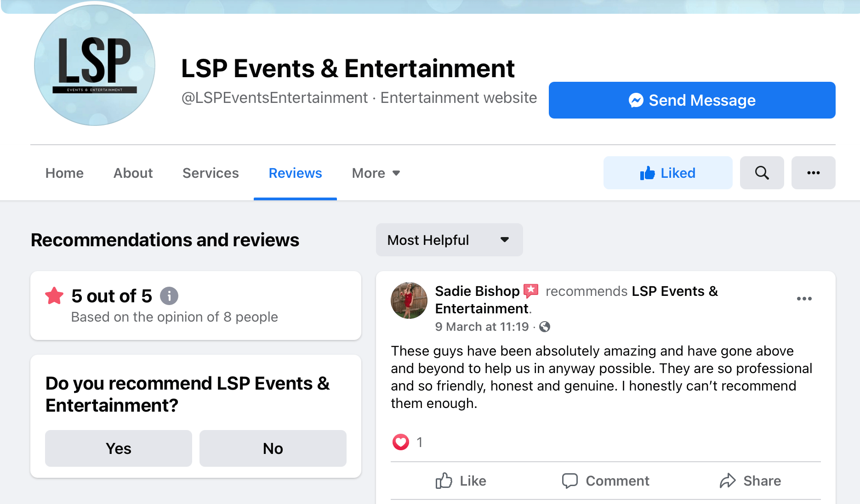Click the search magnifier icon button
The width and height of the screenshot is (860, 504).
(762, 173)
